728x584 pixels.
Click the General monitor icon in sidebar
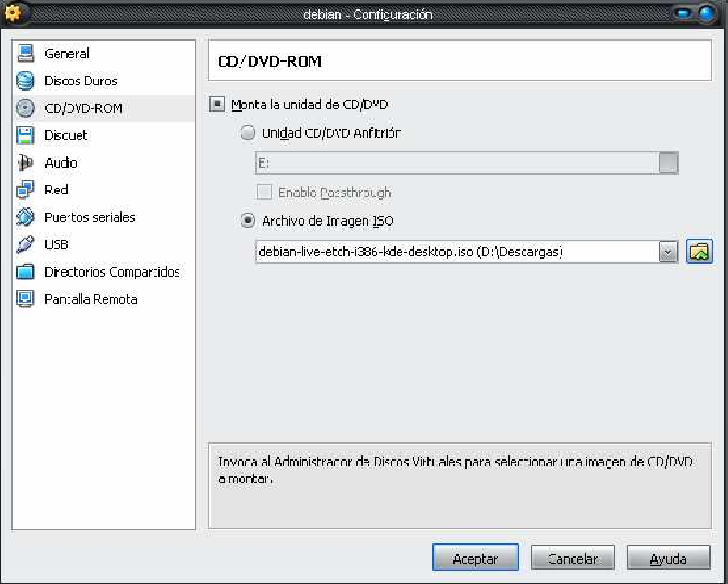pos(26,54)
